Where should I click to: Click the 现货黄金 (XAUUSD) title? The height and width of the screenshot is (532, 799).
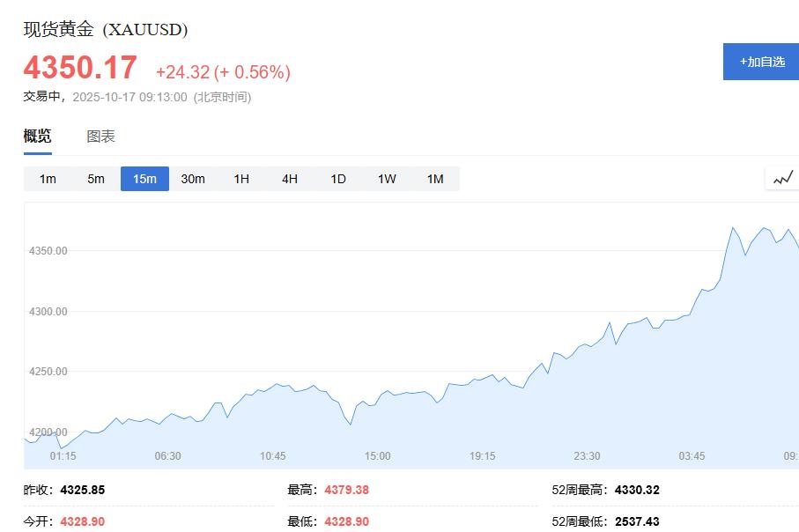[106, 29]
